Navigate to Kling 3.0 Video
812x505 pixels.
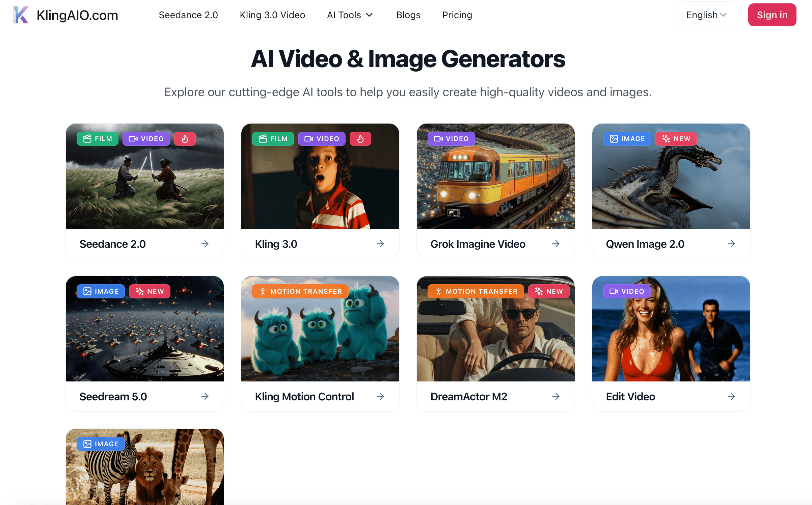pos(272,15)
